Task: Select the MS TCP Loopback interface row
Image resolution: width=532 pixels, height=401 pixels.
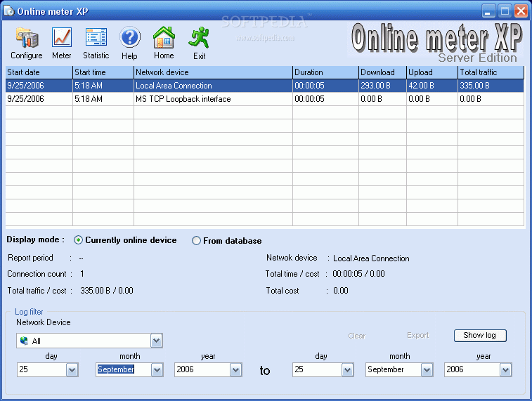Action: 265,99
